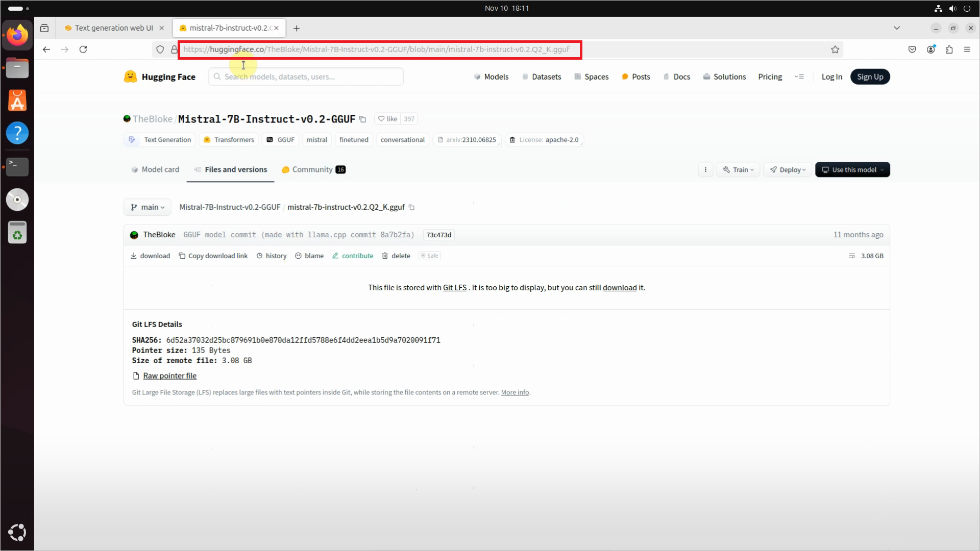Viewport: 980px width, 551px height.
Task: Expand the Use this model dropdown
Action: (852, 170)
